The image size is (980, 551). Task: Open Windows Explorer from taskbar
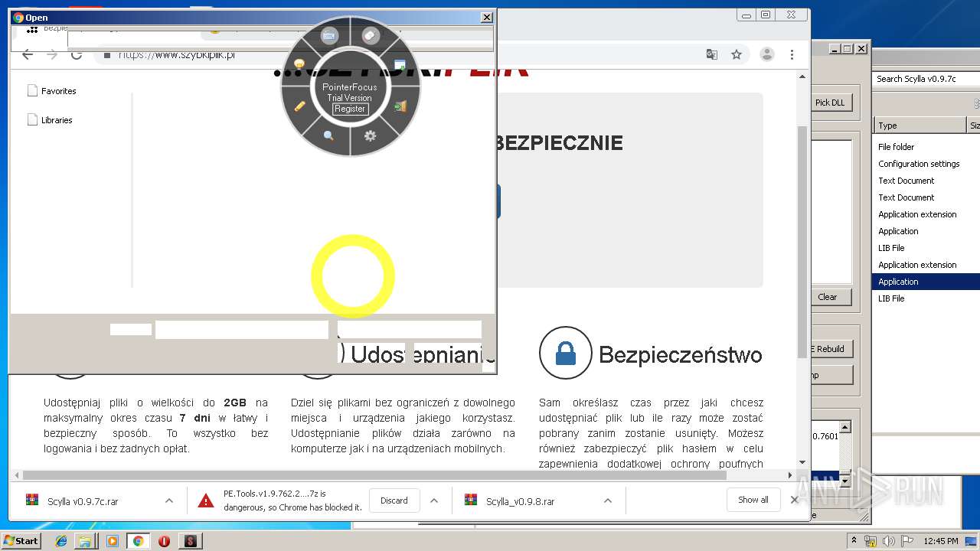pyautogui.click(x=85, y=541)
